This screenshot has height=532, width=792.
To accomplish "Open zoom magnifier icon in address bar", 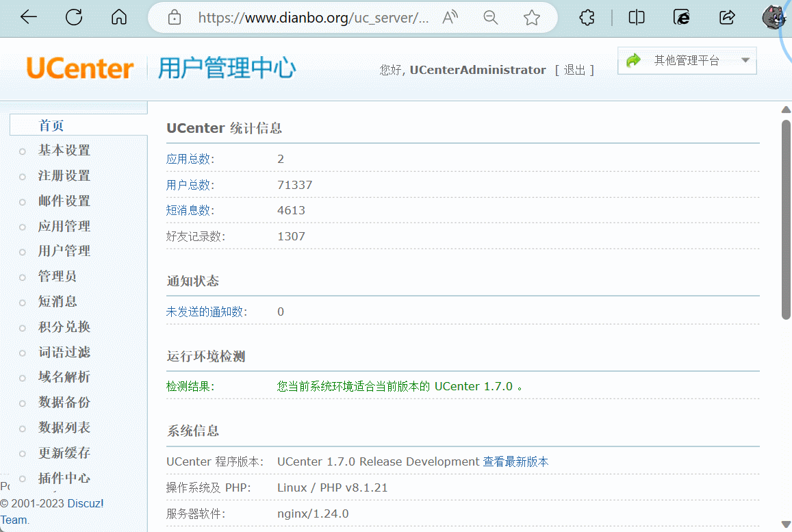I will tap(490, 18).
